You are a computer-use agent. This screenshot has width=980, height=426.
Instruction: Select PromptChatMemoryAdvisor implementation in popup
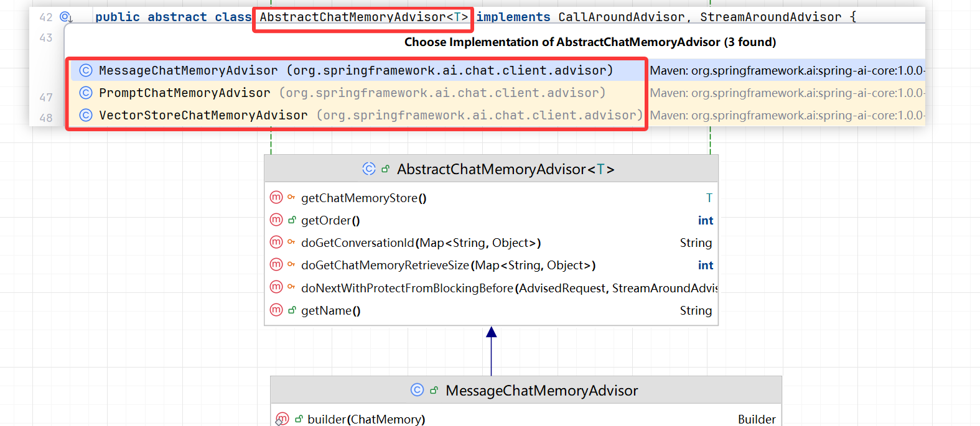(498, 93)
